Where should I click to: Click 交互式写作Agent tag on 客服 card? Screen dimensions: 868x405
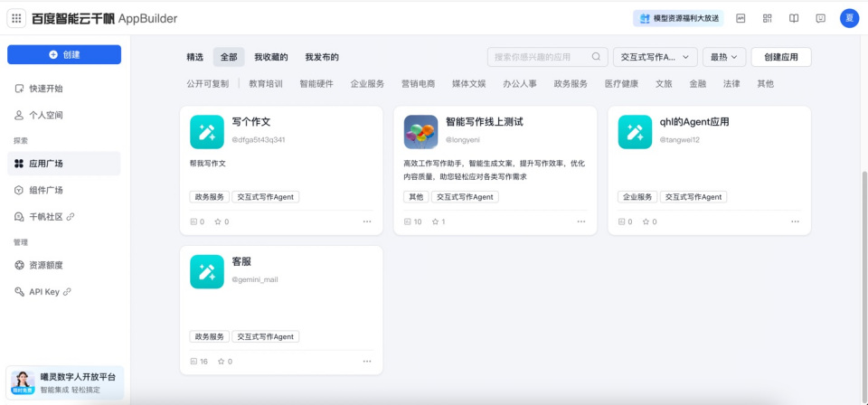click(266, 336)
